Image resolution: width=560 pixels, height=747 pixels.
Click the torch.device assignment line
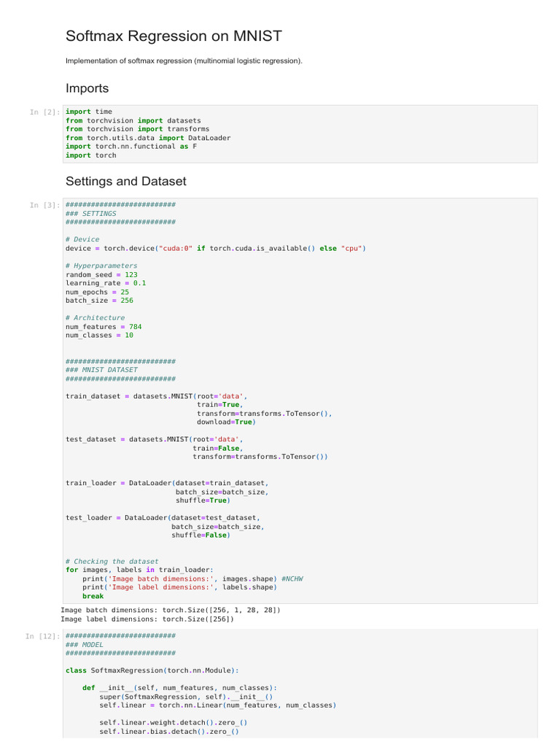tap(215, 248)
